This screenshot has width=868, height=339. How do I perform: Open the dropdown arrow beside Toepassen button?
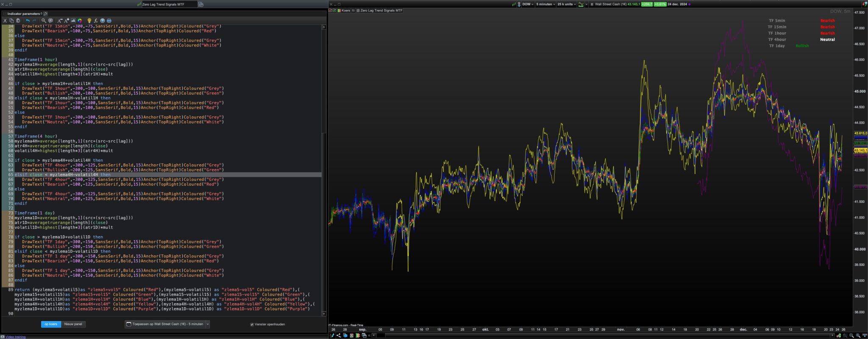208,324
